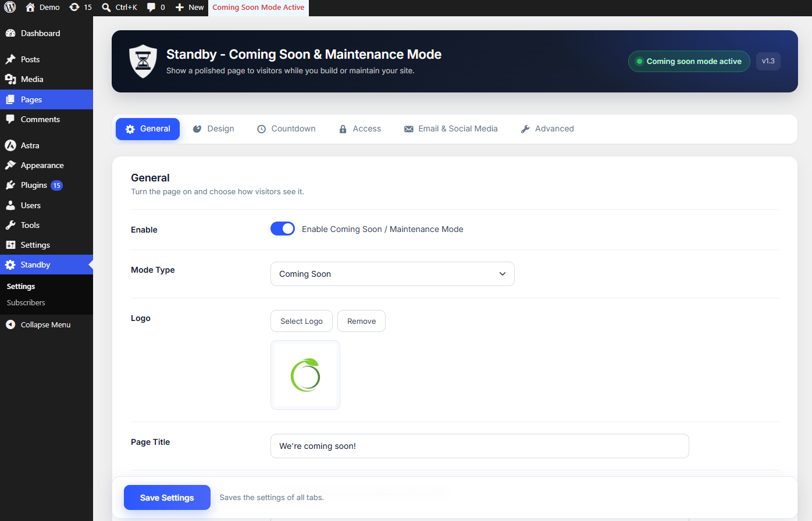Click the Collapse Menu arrow icon

click(x=10, y=324)
